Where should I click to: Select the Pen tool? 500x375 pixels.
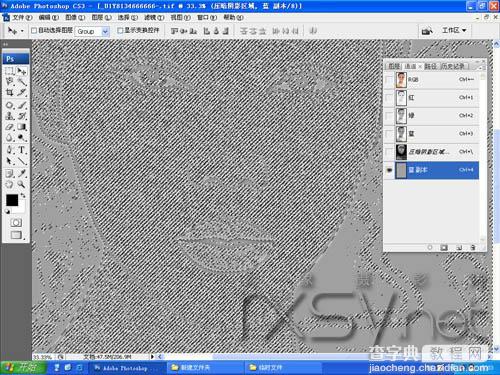click(x=9, y=150)
